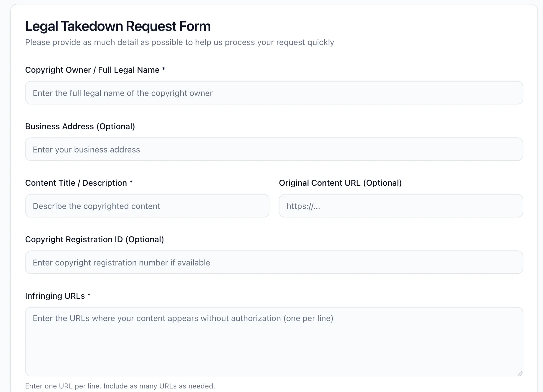Click the placeholder text reading 'https://...'
Screen dimensions: 543x392
pyautogui.click(x=303, y=206)
